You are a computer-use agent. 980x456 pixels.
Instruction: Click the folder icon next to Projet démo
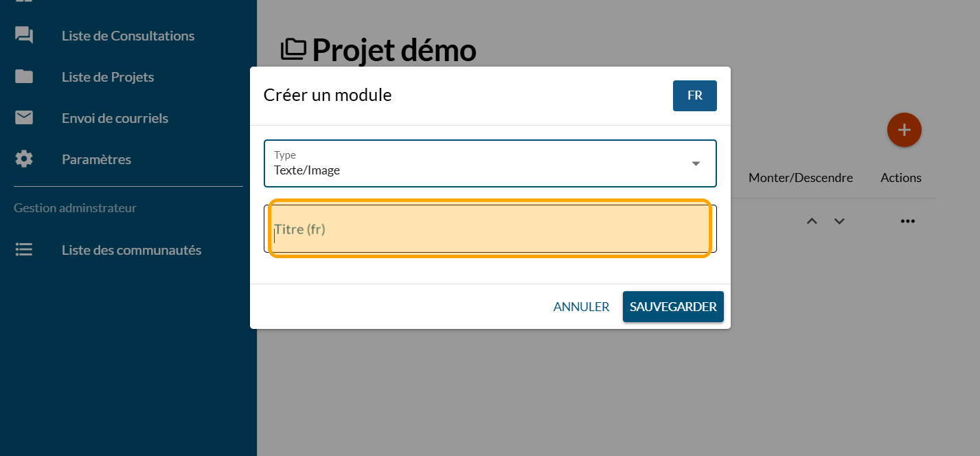pos(294,49)
